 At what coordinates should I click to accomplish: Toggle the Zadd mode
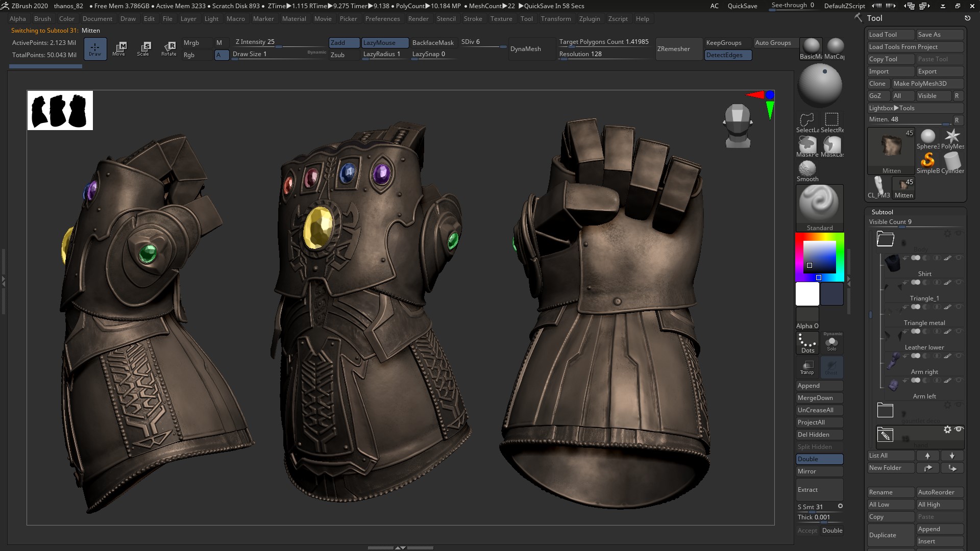[x=345, y=43]
